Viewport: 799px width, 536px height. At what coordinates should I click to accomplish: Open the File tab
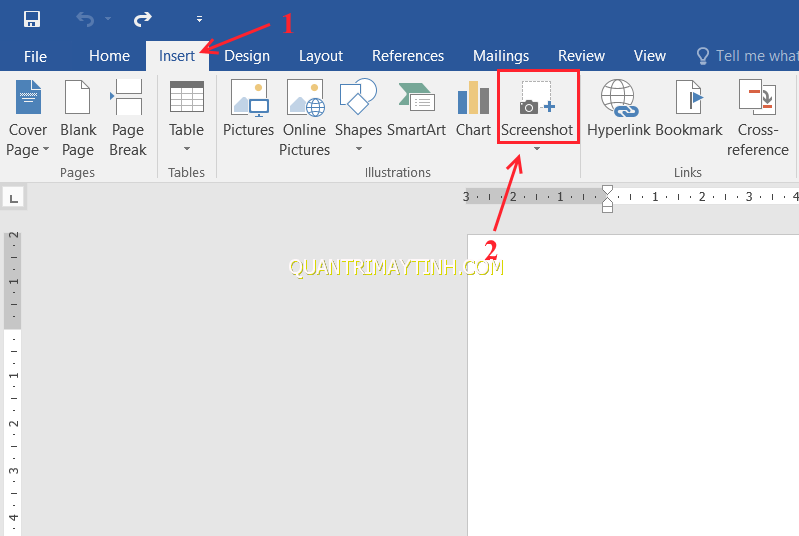[35, 56]
